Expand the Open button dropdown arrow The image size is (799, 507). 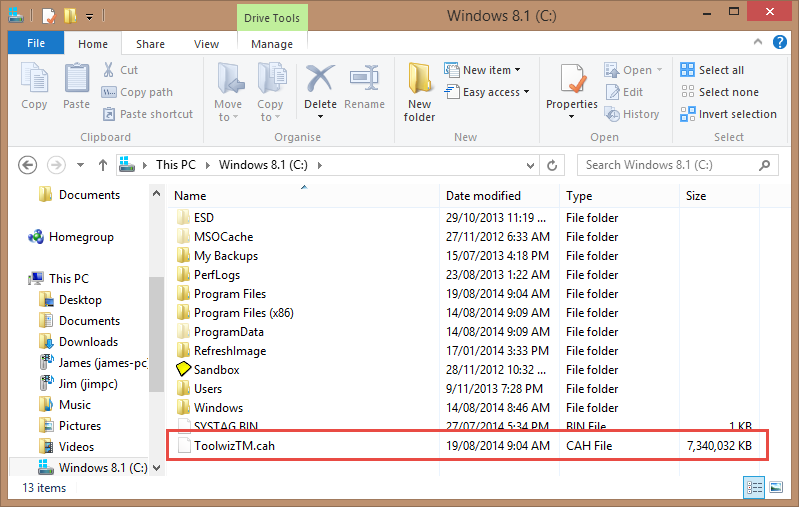pos(659,70)
